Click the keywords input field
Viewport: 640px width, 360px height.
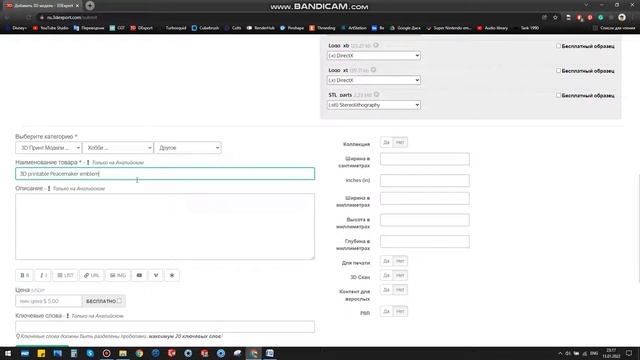pos(165,327)
